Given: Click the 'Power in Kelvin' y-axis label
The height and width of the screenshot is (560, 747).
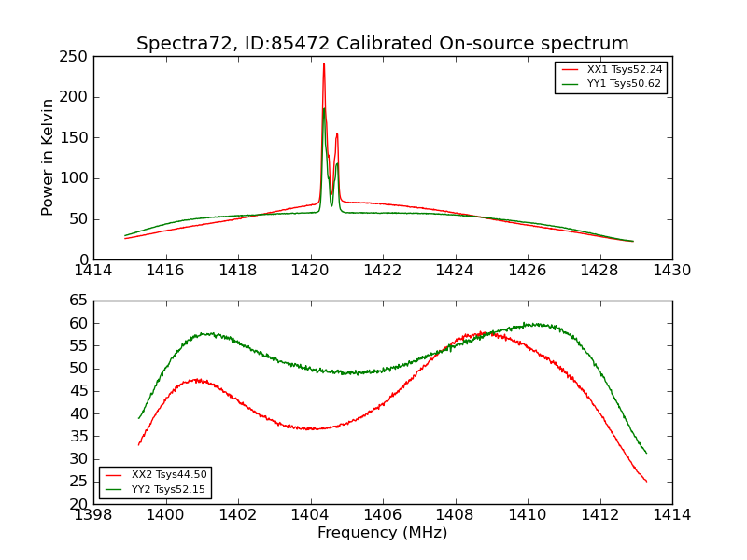Looking at the screenshot, I should click(47, 158).
